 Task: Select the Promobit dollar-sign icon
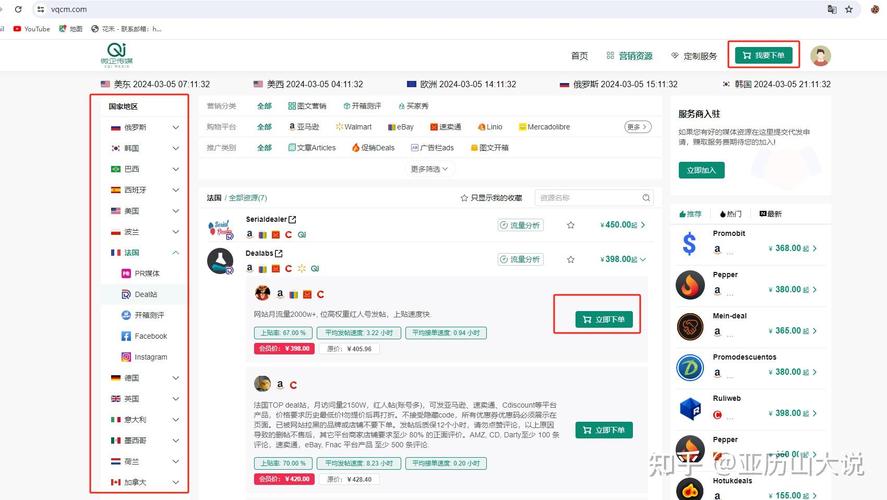point(690,244)
